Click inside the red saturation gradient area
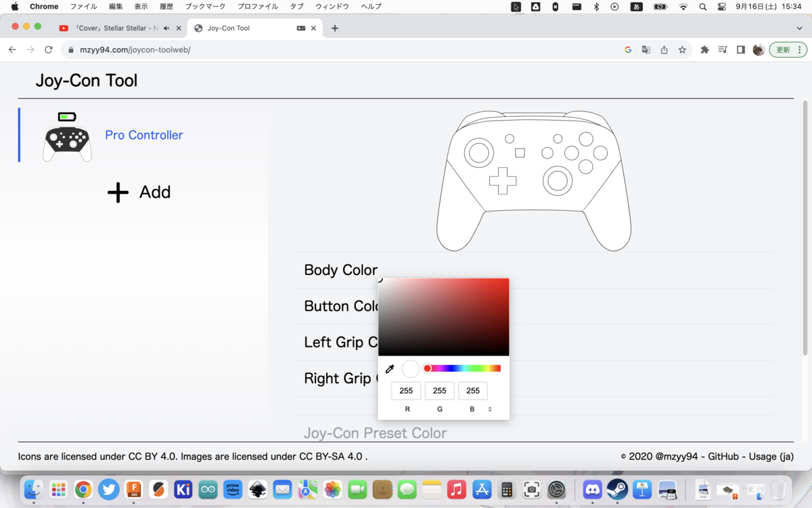Screen dimensions: 812x508 [443, 317]
